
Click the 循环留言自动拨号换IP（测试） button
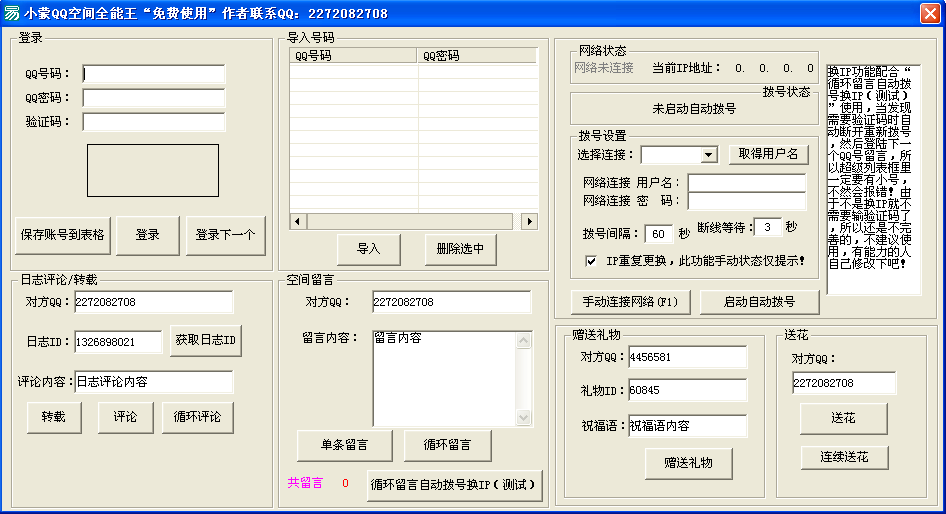pos(454,484)
